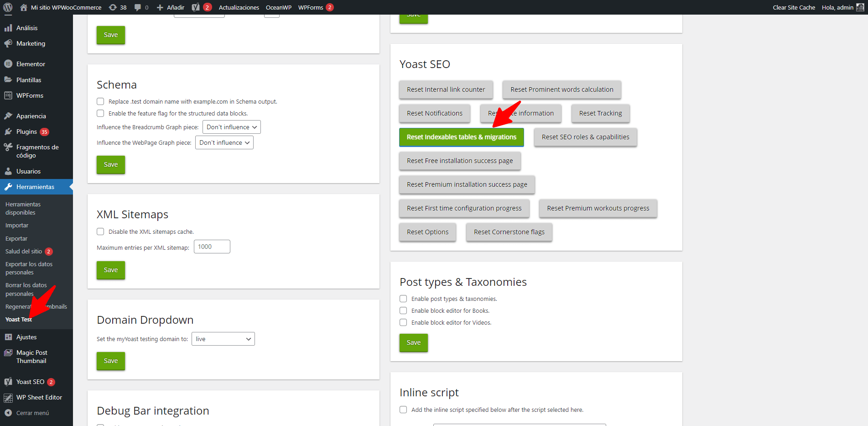This screenshot has width=868, height=426.
Task: Open the WPForms sidebar icon
Action: (8, 95)
